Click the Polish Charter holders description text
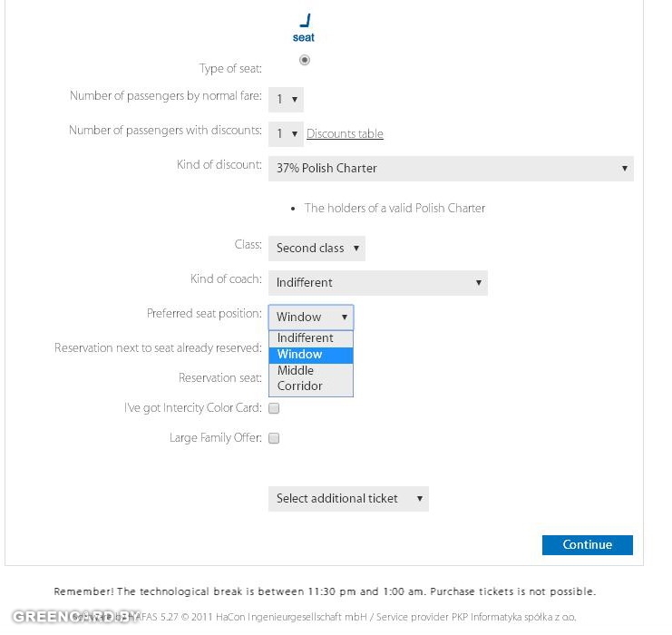This screenshot has width=672, height=635. pos(394,209)
